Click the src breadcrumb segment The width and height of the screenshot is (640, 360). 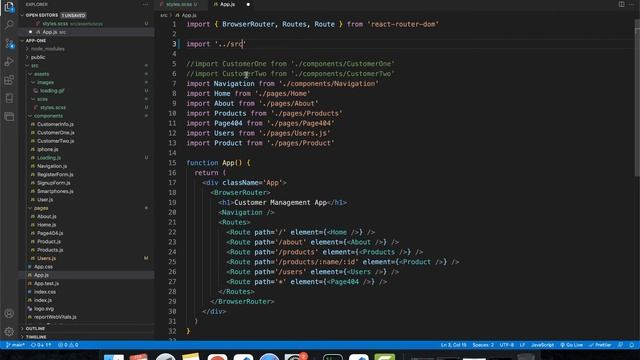(164, 15)
